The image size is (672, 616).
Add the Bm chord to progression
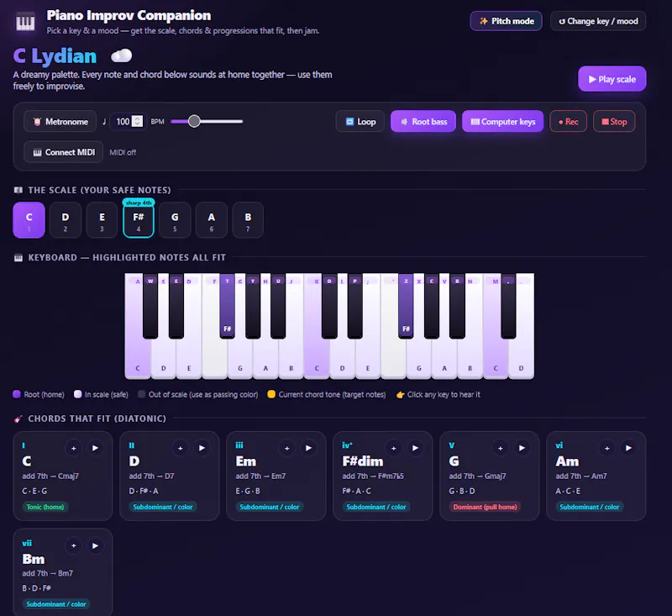74,545
